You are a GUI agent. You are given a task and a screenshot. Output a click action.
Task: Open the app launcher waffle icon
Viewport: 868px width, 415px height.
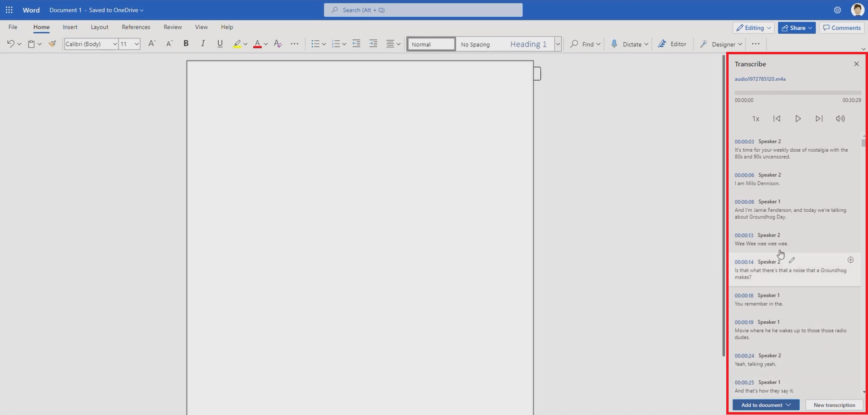9,10
